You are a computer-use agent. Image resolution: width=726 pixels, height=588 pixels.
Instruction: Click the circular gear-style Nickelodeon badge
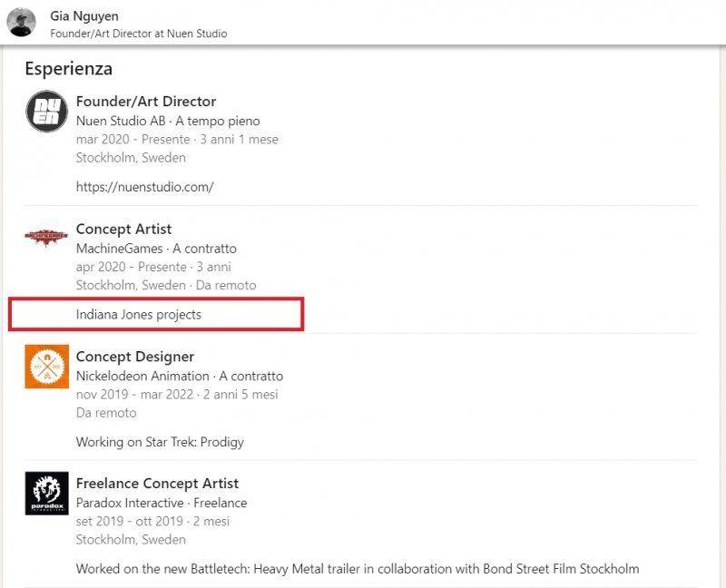46,368
